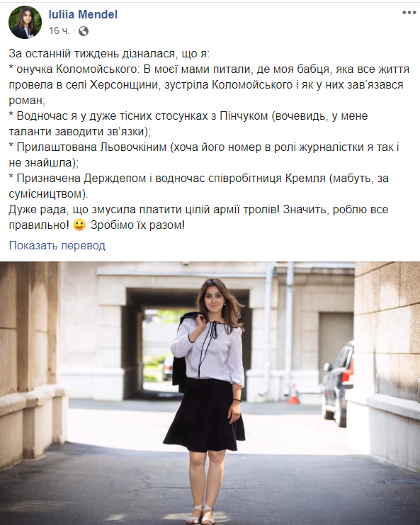This screenshot has height=525, width=420.
Task: Click the word "Держдепом" in the post
Action: (x=115, y=178)
